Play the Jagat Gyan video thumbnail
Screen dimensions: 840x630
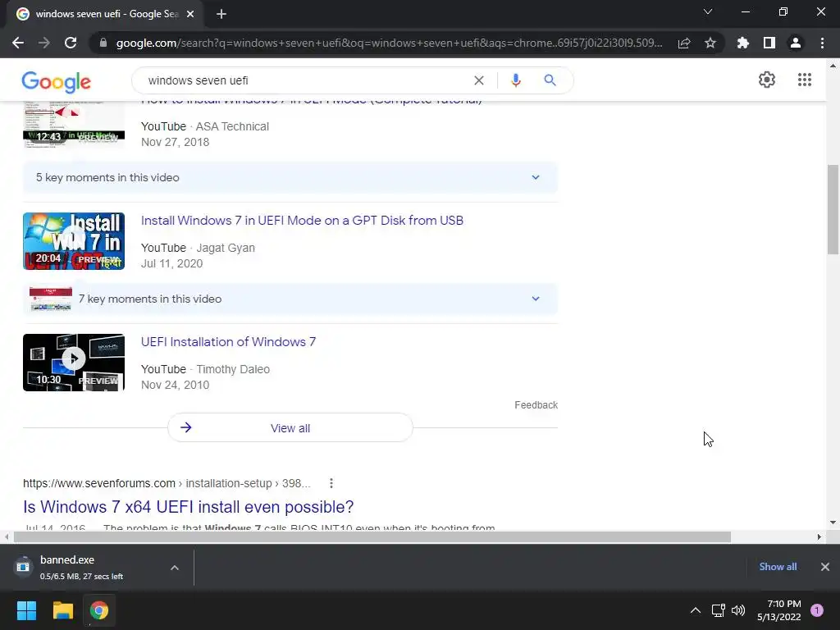74,241
